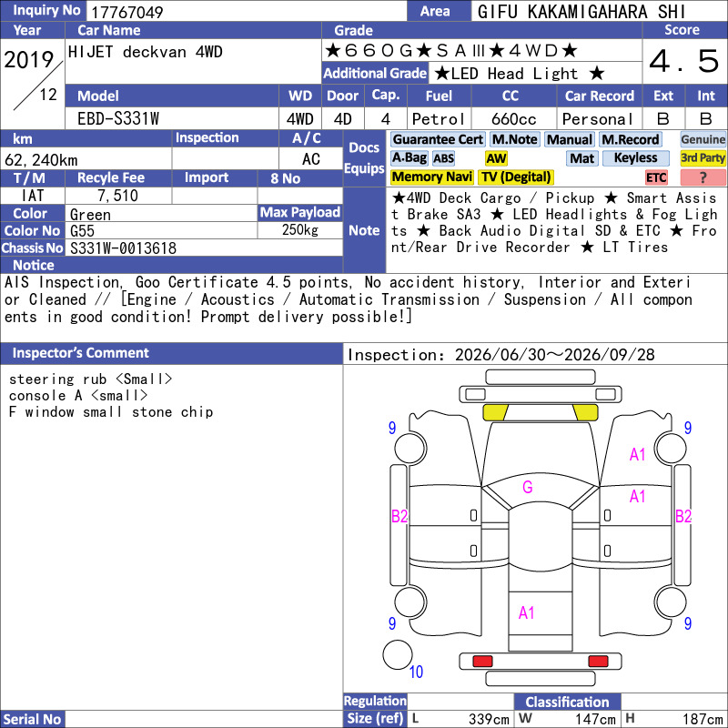Select the M.Record badge
This screenshot has width=728, height=728.
pyautogui.click(x=630, y=140)
